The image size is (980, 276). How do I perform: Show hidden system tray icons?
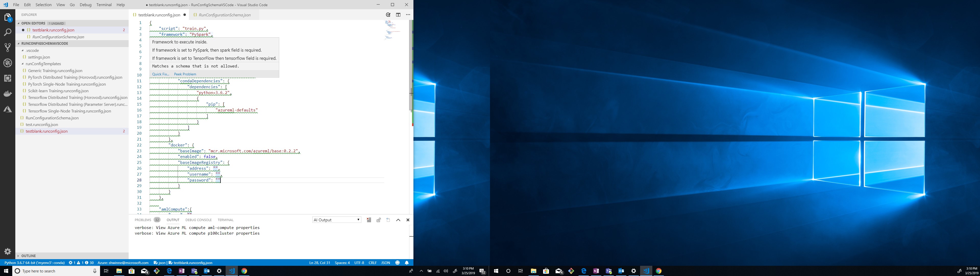421,271
